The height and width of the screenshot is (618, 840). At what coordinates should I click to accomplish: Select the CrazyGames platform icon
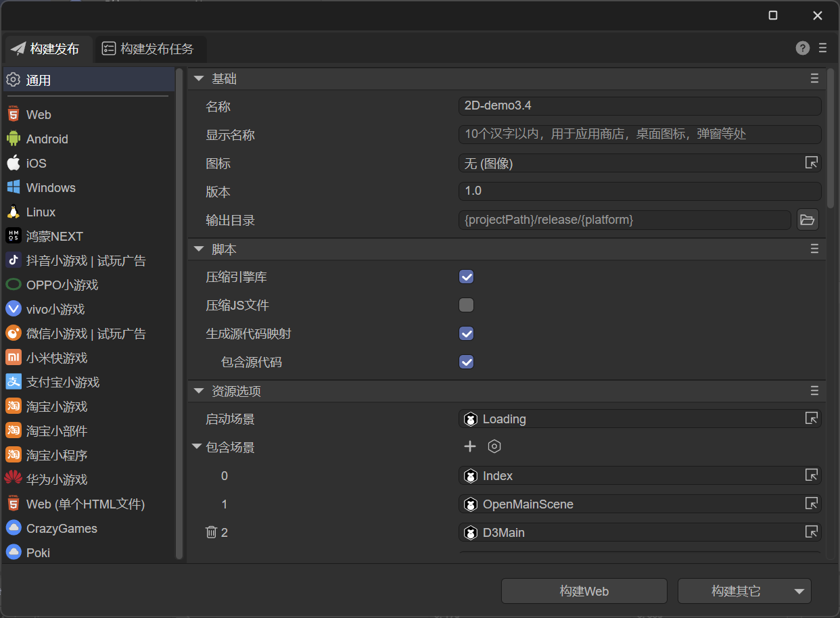14,528
